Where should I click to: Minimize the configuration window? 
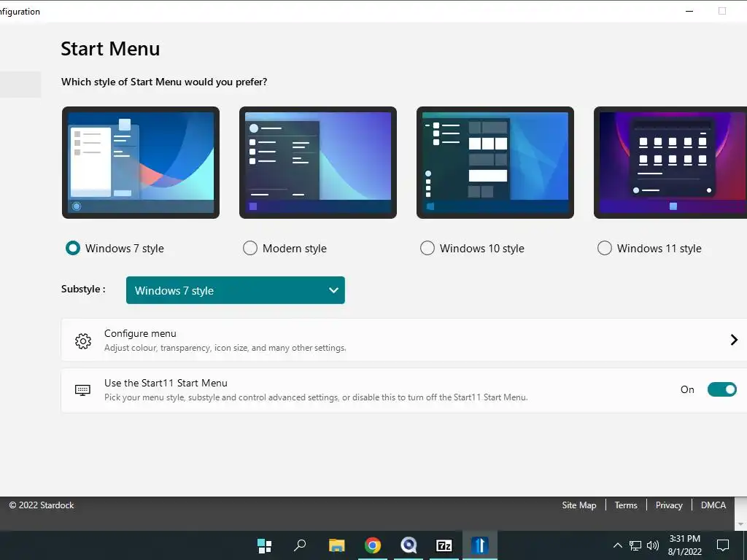pyautogui.click(x=689, y=11)
